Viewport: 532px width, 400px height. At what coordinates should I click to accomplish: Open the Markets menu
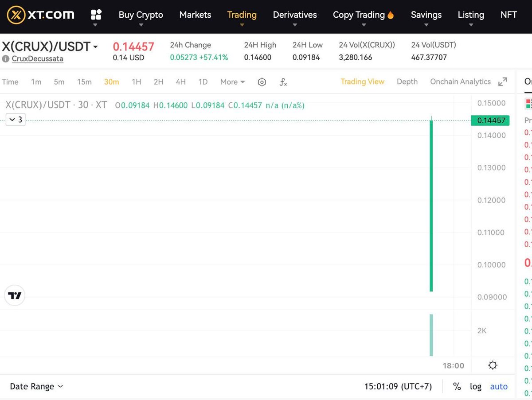(195, 15)
